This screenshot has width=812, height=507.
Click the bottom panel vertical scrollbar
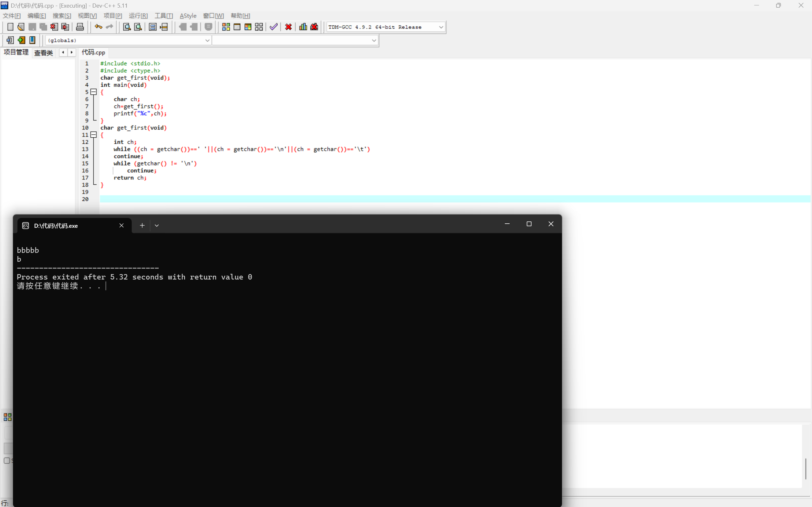pos(806,468)
